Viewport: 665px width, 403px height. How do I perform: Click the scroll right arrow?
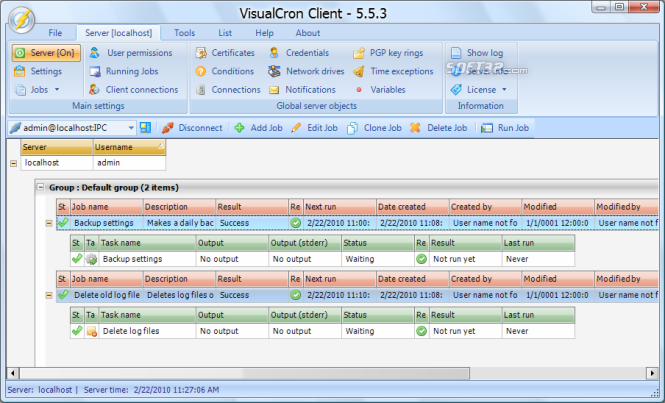pos(652,373)
